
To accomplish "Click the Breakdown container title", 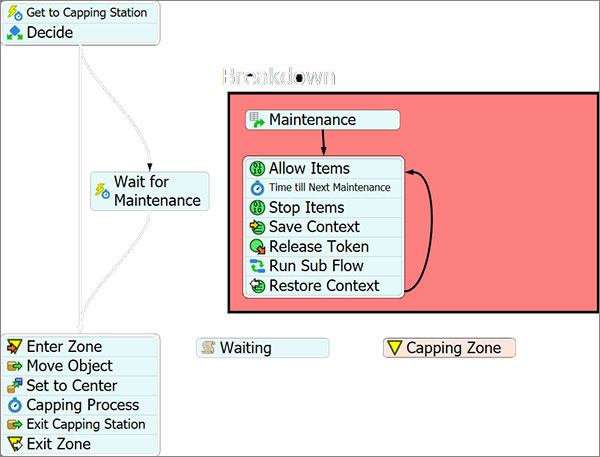I will click(279, 77).
